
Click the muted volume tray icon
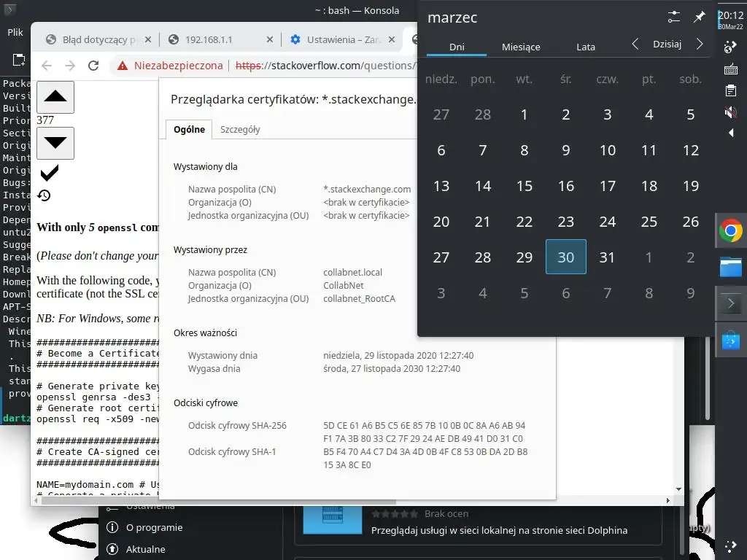731,112
